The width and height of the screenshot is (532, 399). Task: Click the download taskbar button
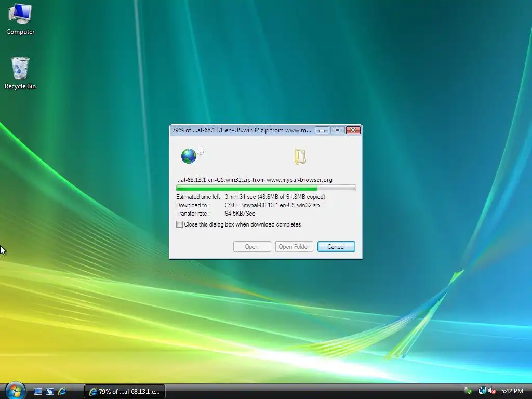125,392
